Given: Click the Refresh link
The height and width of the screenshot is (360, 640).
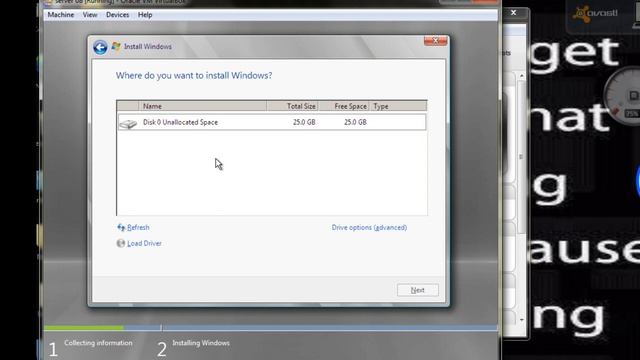Looking at the screenshot, I should click(138, 227).
